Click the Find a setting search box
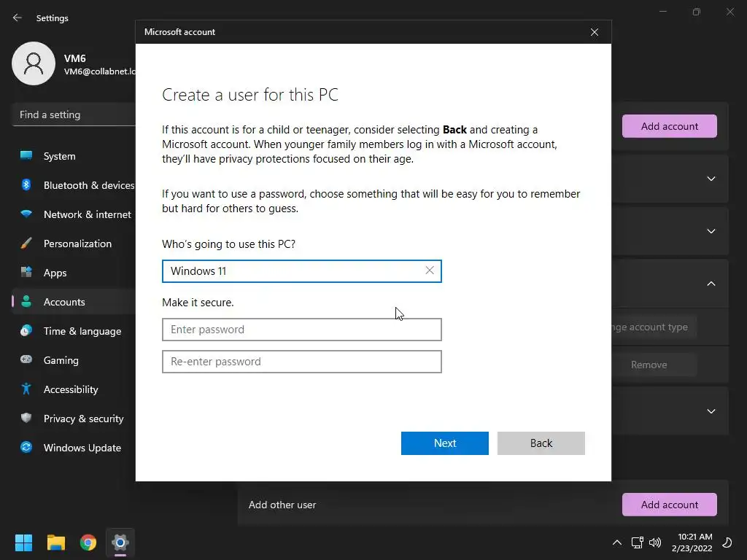747x560 pixels. 74,114
